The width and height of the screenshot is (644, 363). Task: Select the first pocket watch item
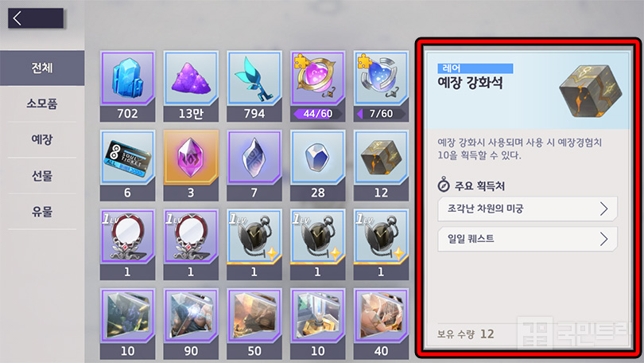[254, 244]
